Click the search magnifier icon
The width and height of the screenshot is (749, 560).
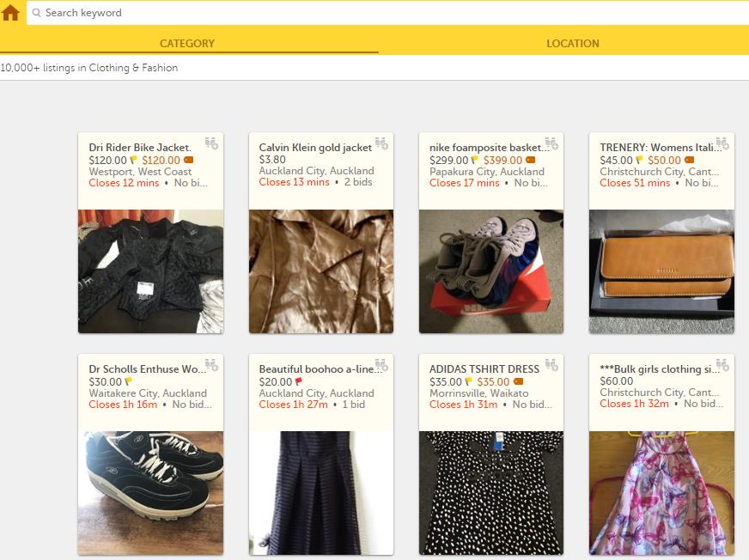point(36,13)
